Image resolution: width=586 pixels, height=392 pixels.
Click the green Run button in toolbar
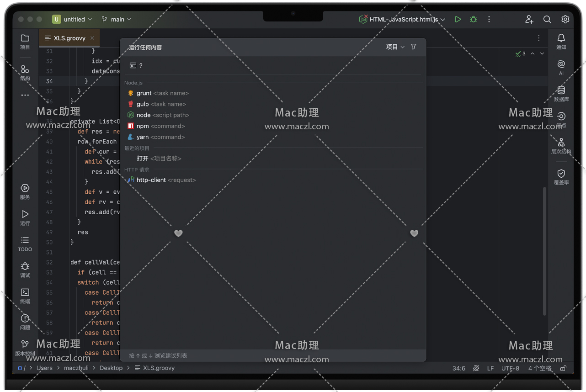tap(458, 19)
